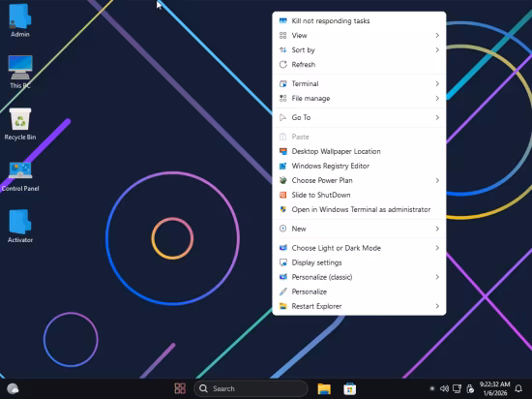Click the Slide to ShutDown icon
Image resolution: width=532 pixels, height=399 pixels.
(283, 195)
